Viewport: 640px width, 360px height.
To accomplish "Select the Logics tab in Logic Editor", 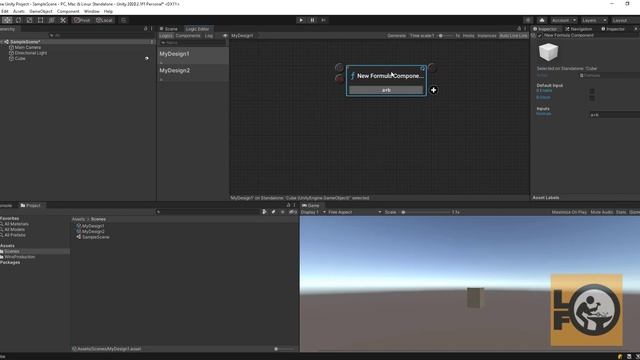I will (x=166, y=36).
